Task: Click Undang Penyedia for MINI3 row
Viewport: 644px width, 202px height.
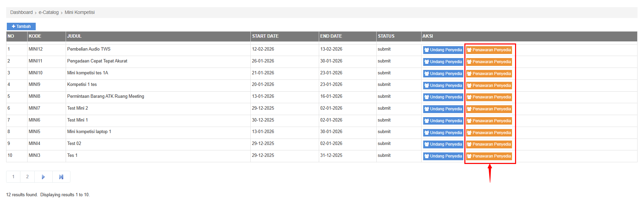Action: 443,156
